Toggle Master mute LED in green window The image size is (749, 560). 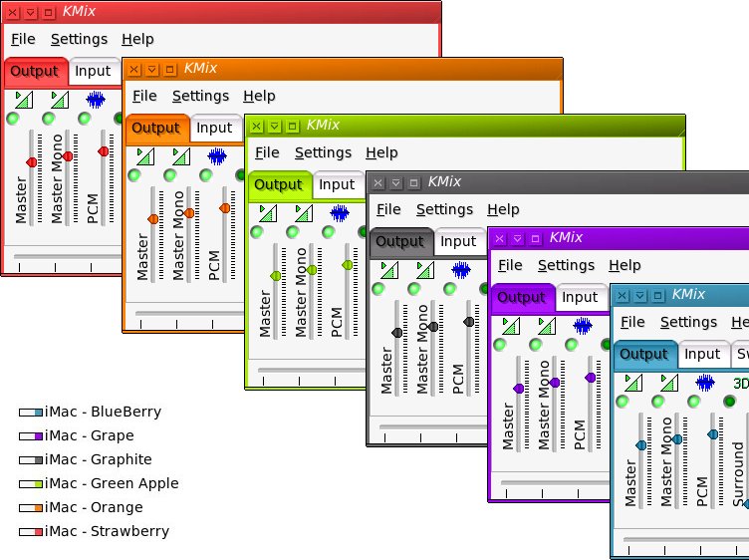(x=257, y=232)
